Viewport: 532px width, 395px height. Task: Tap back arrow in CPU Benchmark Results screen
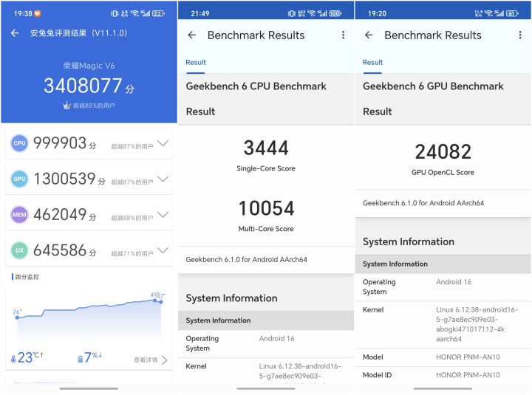(192, 35)
